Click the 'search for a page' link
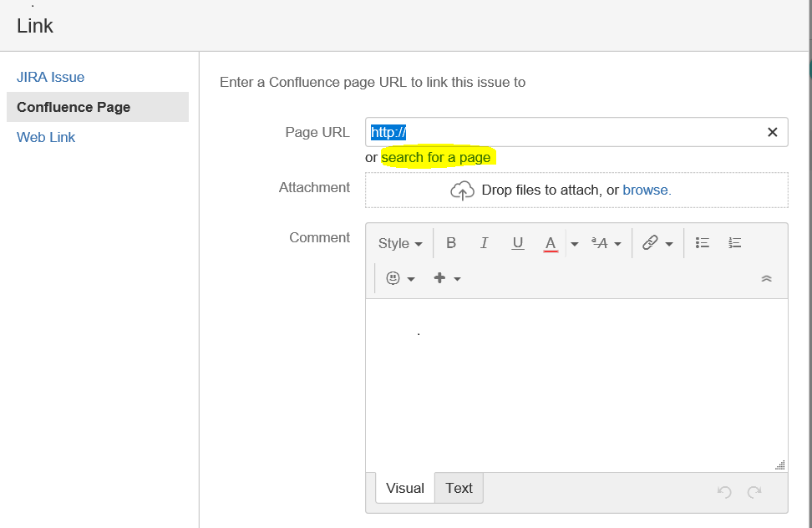Image resolution: width=812 pixels, height=528 pixels. (x=436, y=157)
